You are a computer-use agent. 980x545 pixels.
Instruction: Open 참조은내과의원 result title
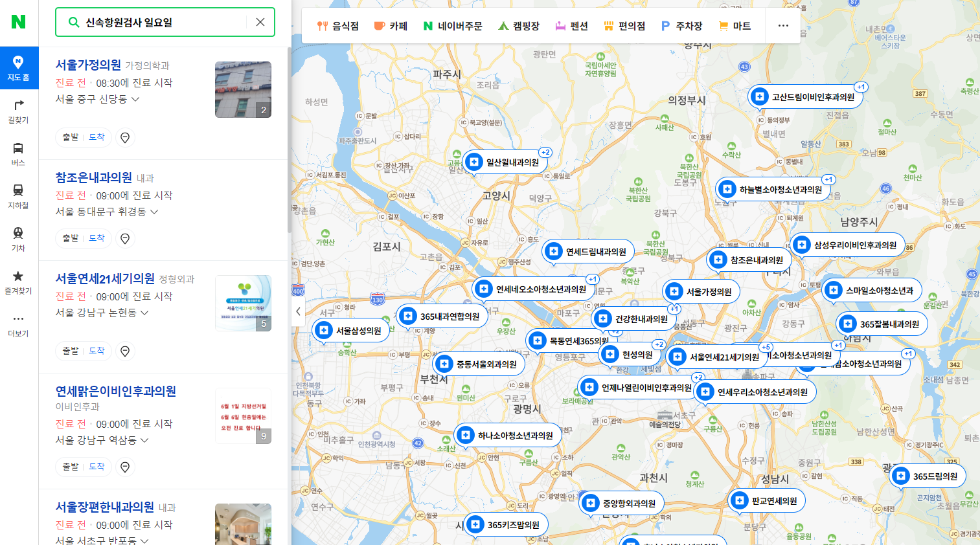click(x=94, y=177)
